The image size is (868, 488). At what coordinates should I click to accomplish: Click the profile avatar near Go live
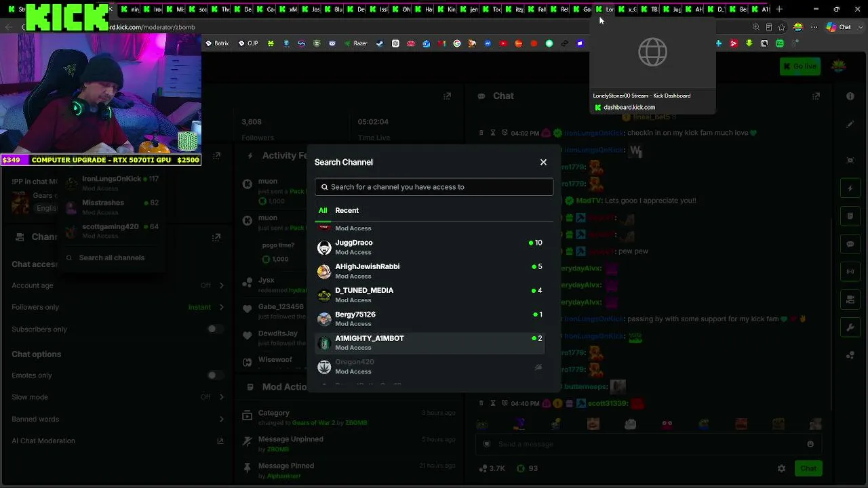click(x=839, y=66)
